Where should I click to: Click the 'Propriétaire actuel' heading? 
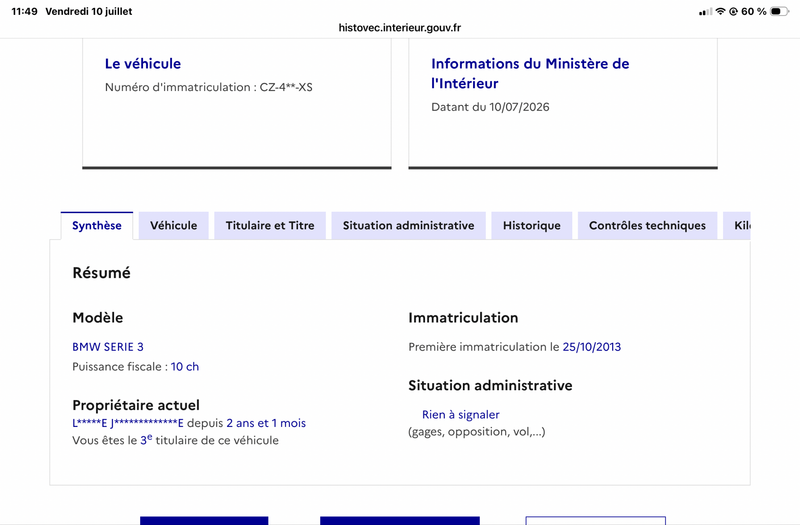pyautogui.click(x=136, y=405)
